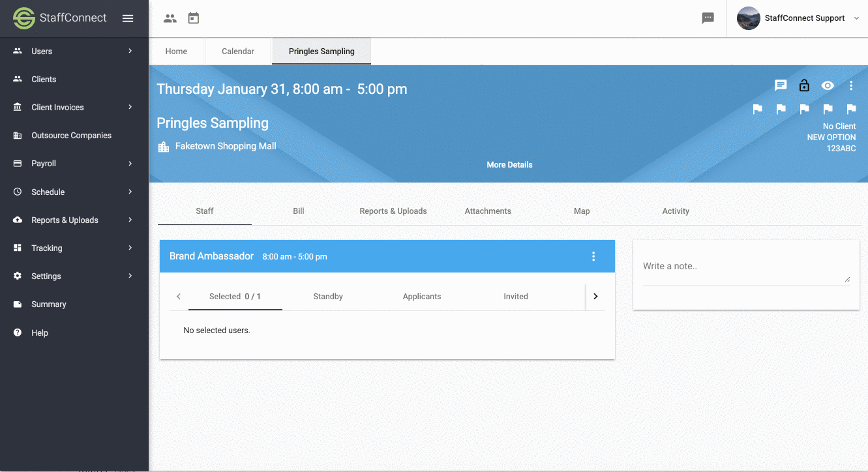
Task: Click the Pringles Sampling shift title
Action: [213, 123]
